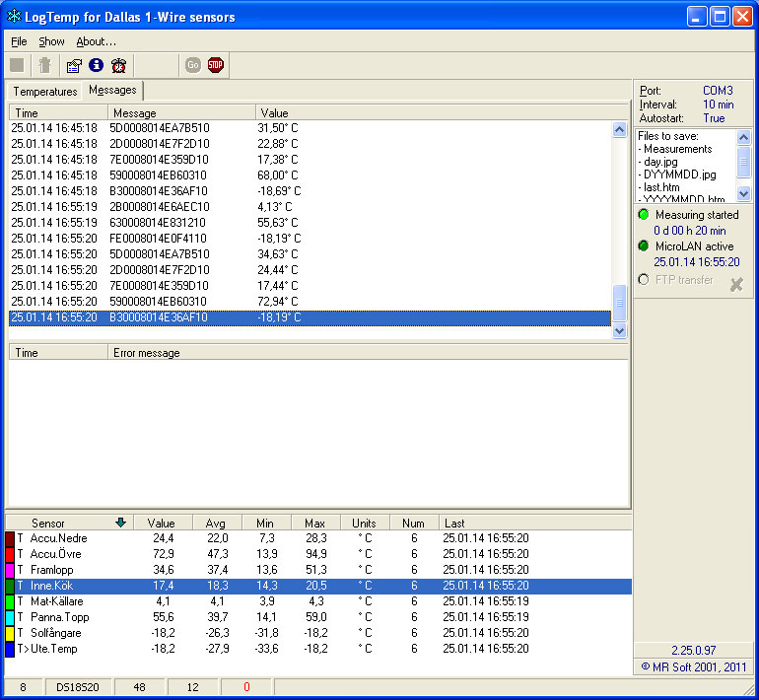Click the dark green MicroLAN active indicator
This screenshot has height=700, width=759.
click(644, 245)
